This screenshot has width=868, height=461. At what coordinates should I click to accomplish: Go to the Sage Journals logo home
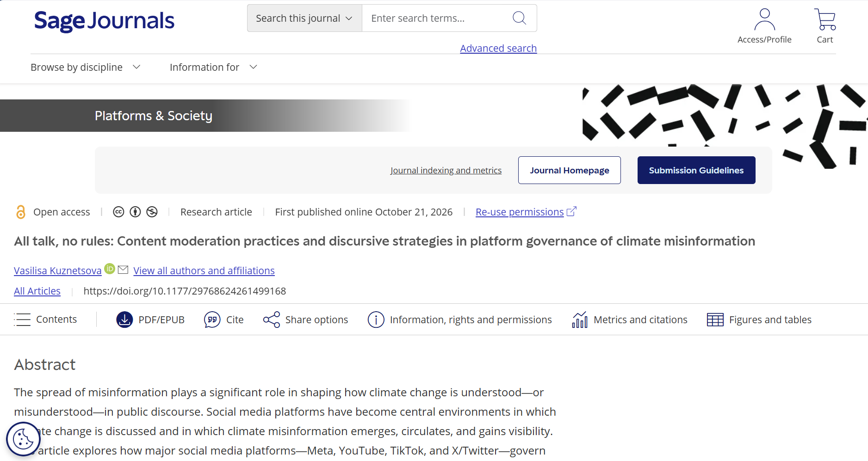(105, 21)
